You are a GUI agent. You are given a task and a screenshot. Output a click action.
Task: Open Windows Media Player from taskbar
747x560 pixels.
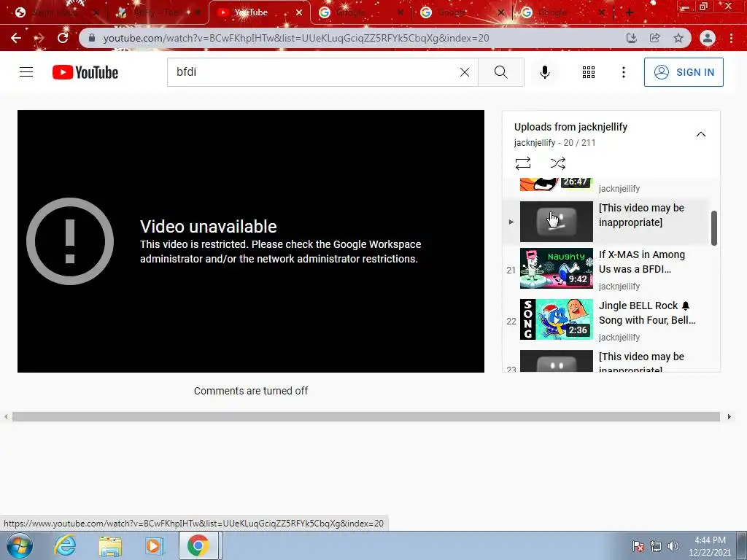(x=155, y=545)
